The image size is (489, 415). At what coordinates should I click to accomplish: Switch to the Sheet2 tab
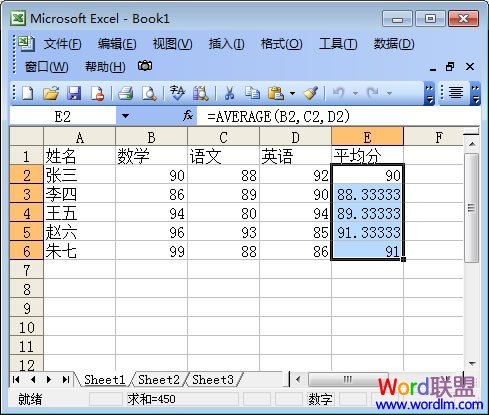pyautogui.click(x=159, y=379)
